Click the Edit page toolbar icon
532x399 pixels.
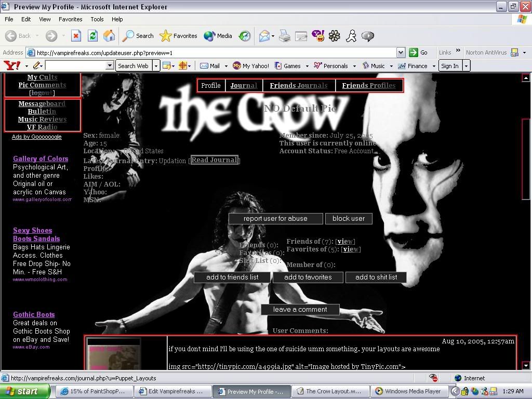pyautogui.click(x=301, y=36)
